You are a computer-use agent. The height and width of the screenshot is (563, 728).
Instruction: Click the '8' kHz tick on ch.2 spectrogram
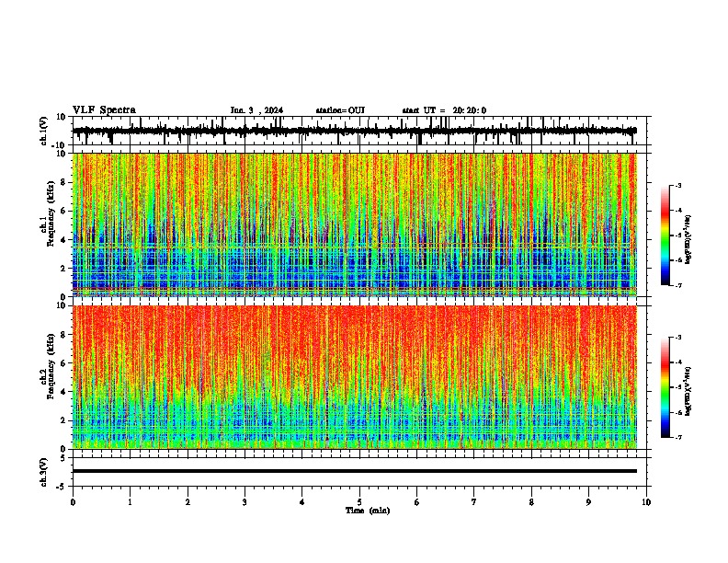pyautogui.click(x=63, y=335)
